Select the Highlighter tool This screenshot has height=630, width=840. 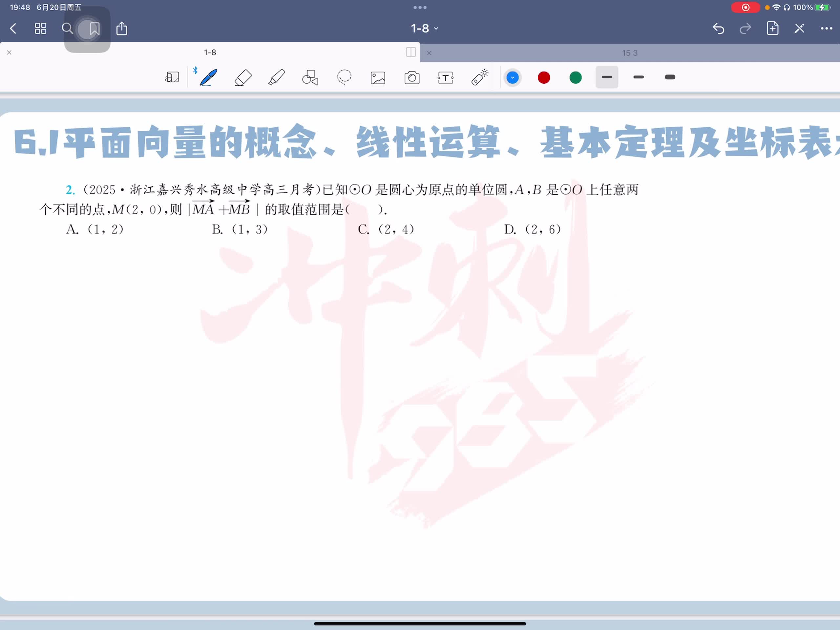coord(277,77)
